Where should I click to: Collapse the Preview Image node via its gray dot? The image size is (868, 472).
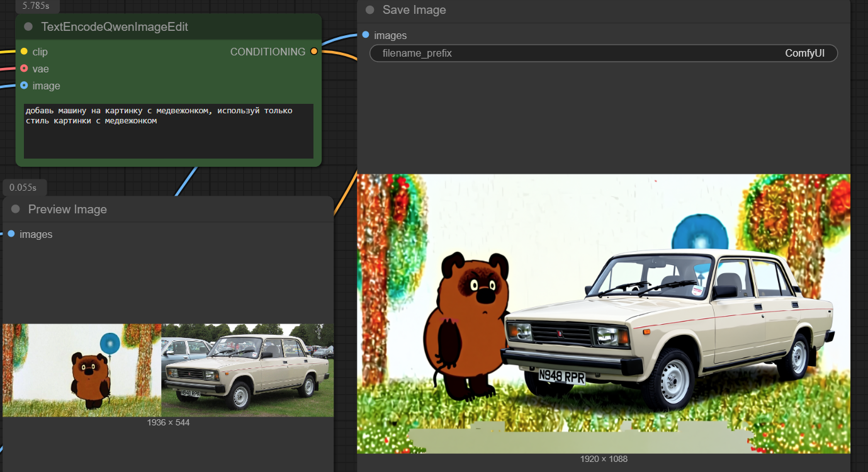coord(16,209)
